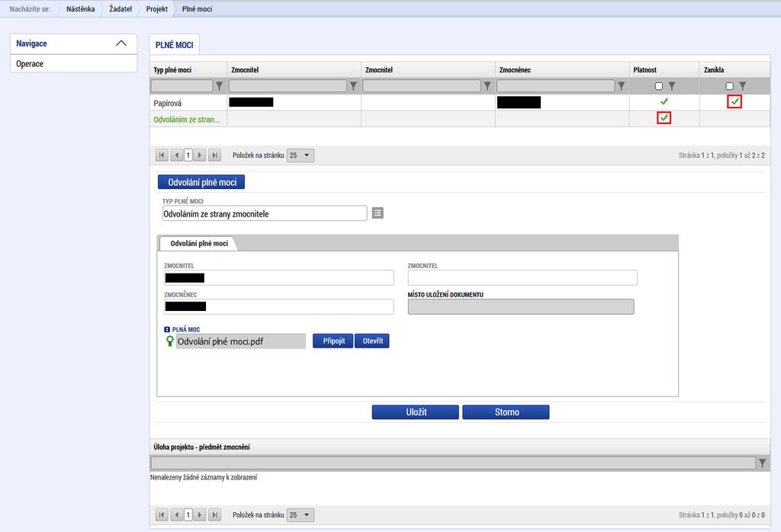This screenshot has height=532, width=781.
Task: Click filter funnel in Zanikla column
Action: click(x=743, y=86)
